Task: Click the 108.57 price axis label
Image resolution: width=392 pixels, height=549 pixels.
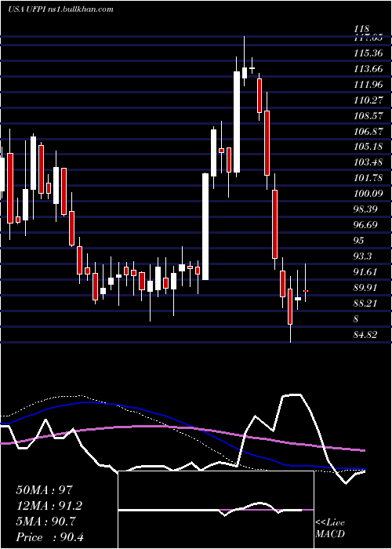Action: (368, 115)
